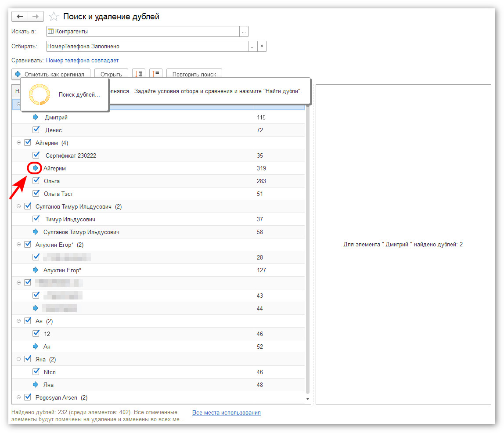Screen dimensions: 504x433
Task: Click Отметить как оригинал button
Action: [51, 74]
